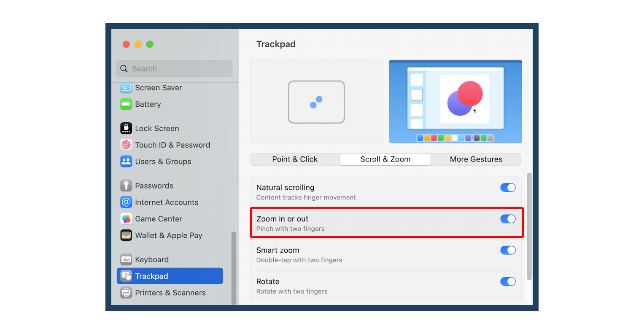Screen dimensions: 644x334
Task: Turn off Zoom in or out
Action: click(508, 219)
